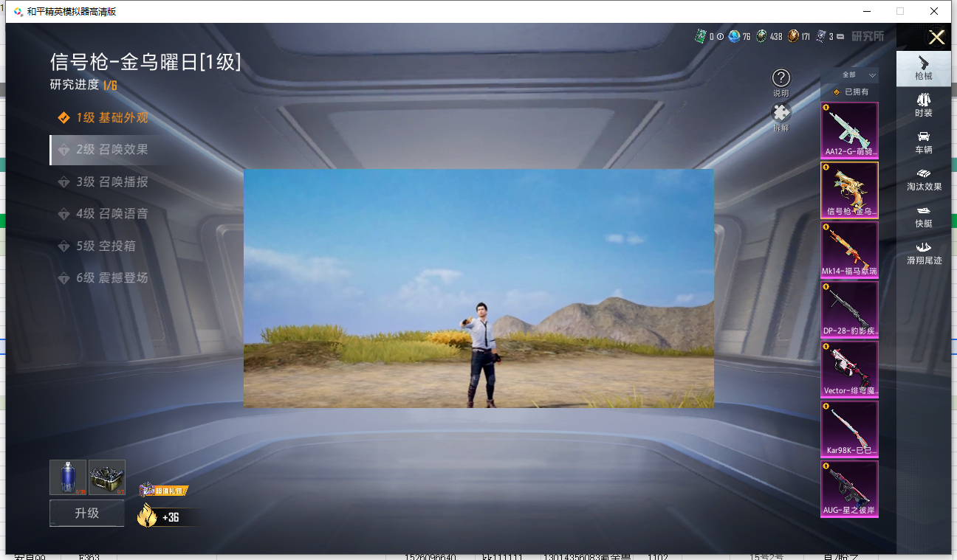957x560 pixels.
Task: Click the blue spray paint can material
Action: pyautogui.click(x=68, y=477)
